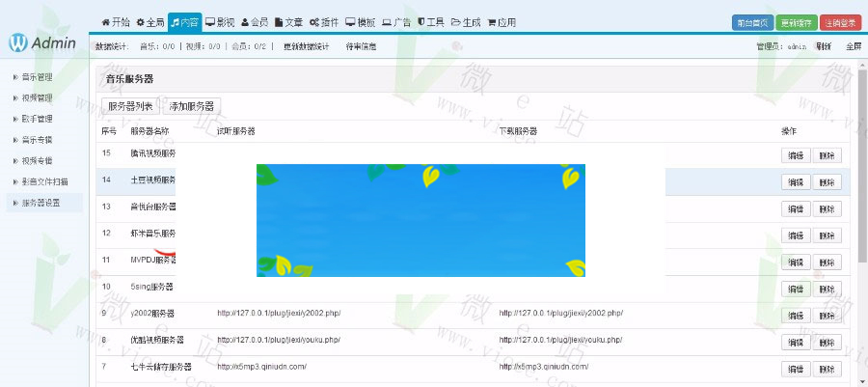Screen dimensions: 868x387
Task: Click the 应用 shopping cart icon
Action: pos(493,22)
